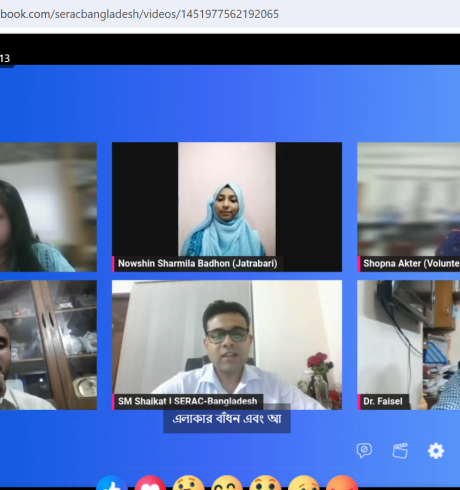The width and height of the screenshot is (460, 490).
Task: Click Nowshin Sharmila Badhon (Jatrabari) name label
Action: tap(198, 264)
